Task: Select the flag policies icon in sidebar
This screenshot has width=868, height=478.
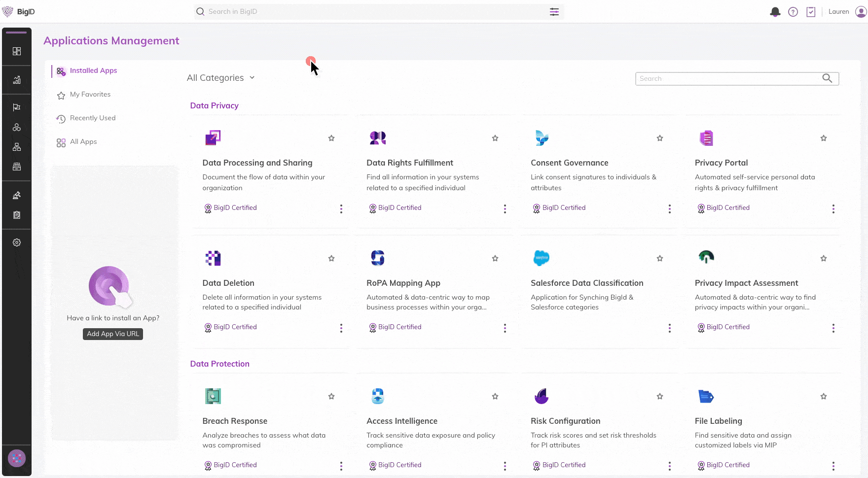Action: [x=17, y=107]
